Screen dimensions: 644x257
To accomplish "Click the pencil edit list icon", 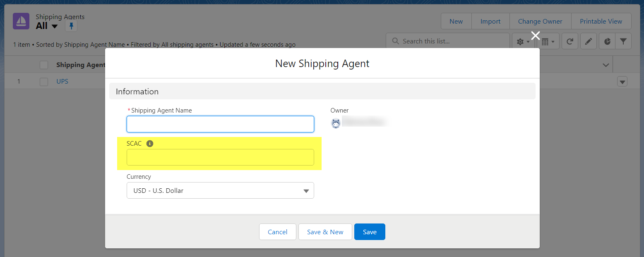I will [x=588, y=41].
